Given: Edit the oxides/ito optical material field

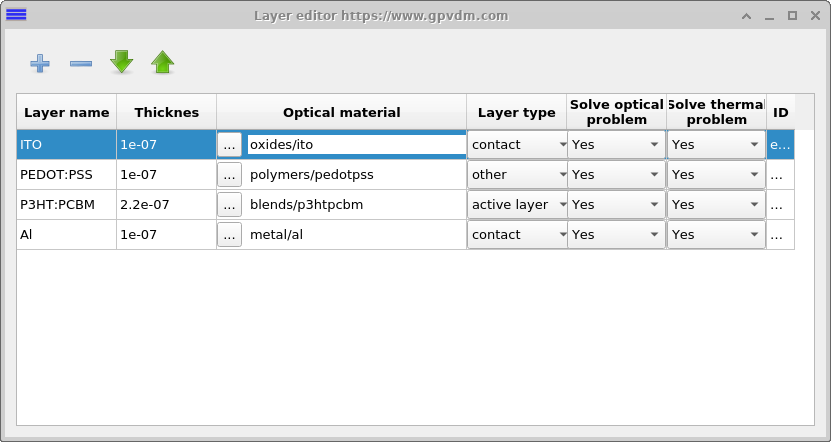Looking at the screenshot, I should (x=355, y=145).
